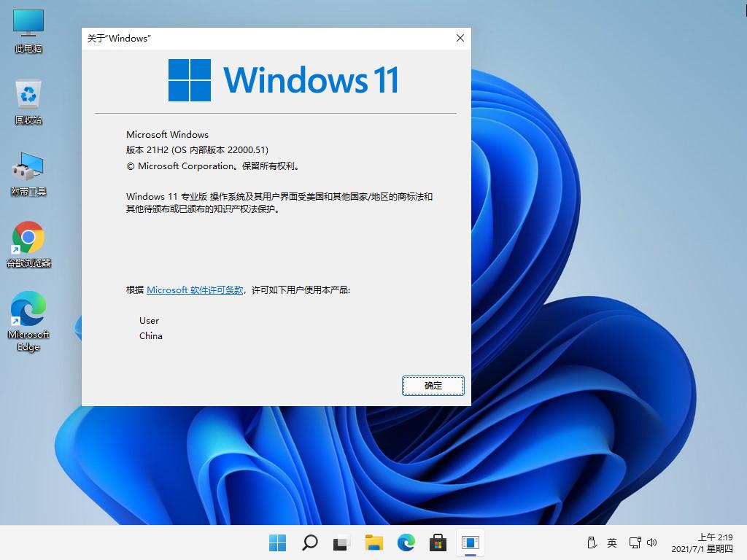Open File Explorer from the taskbar

[374, 542]
